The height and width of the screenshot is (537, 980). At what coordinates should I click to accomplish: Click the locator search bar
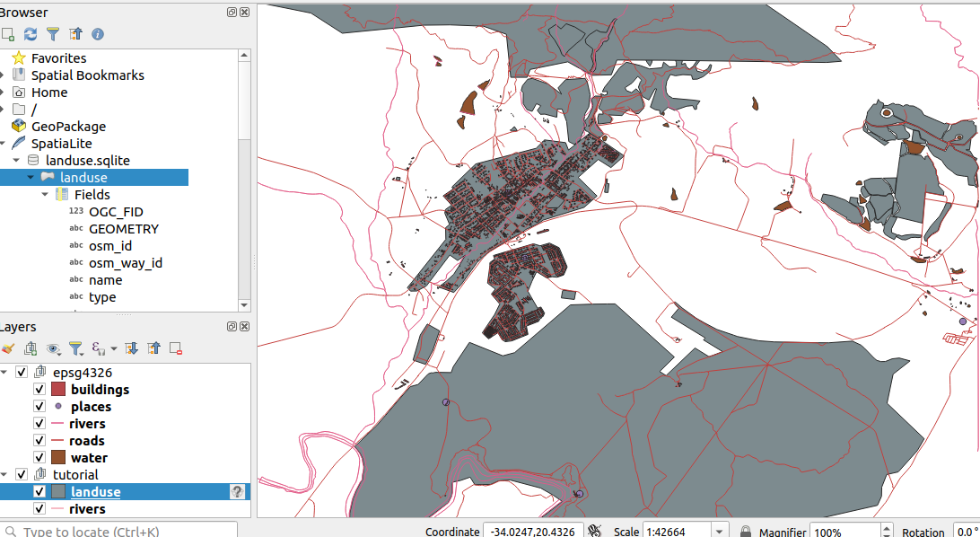pos(118,531)
